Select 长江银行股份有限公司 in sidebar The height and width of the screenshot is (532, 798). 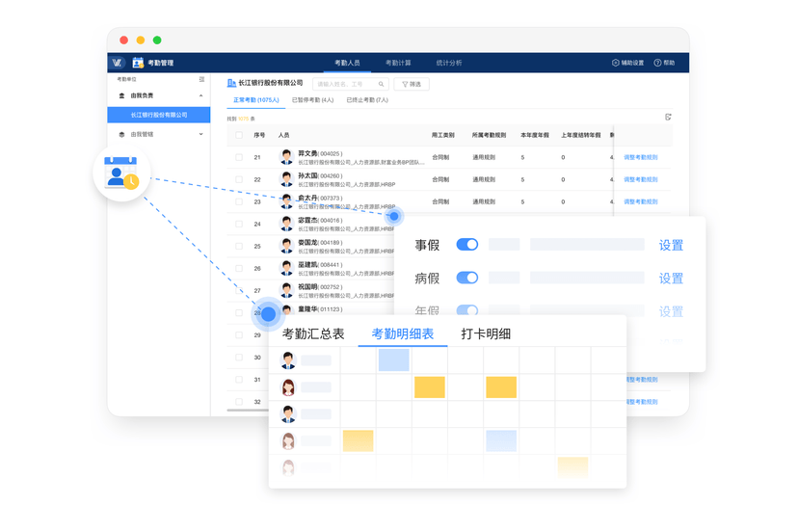(x=159, y=115)
